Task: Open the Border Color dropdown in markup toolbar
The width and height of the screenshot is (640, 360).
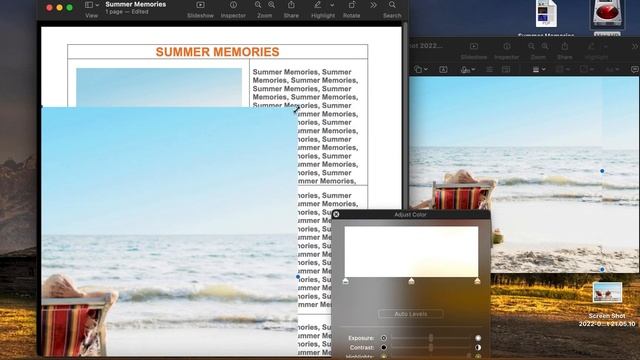Action: coord(562,69)
